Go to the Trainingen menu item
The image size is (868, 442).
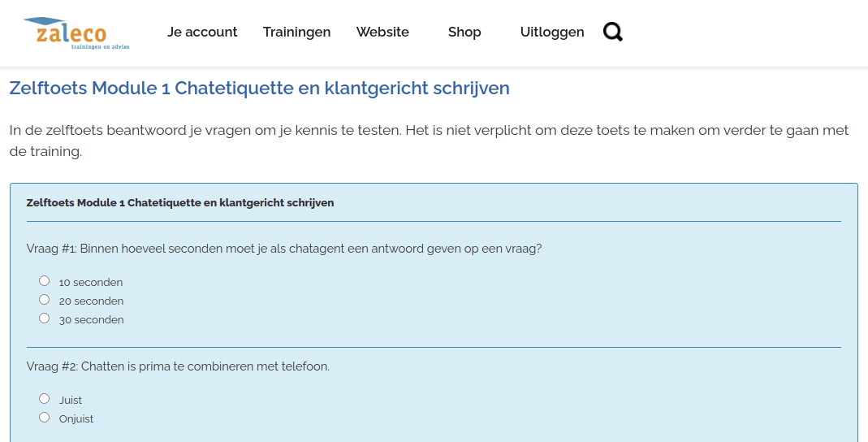click(x=296, y=32)
